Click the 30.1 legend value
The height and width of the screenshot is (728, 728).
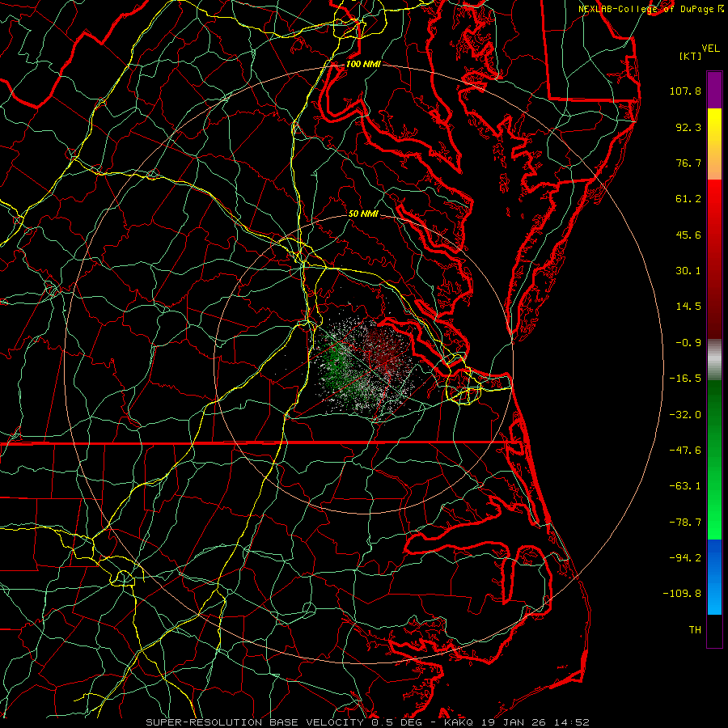[x=688, y=271]
